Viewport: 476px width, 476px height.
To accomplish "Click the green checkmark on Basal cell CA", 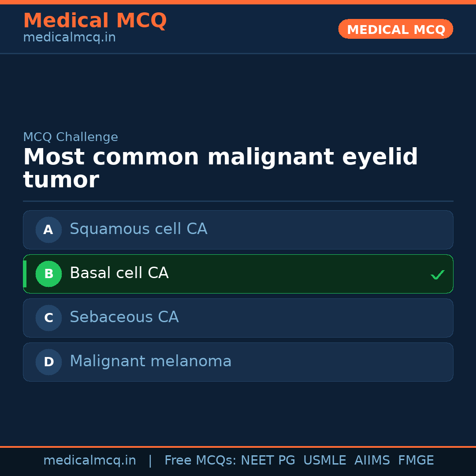I will 438,275.
